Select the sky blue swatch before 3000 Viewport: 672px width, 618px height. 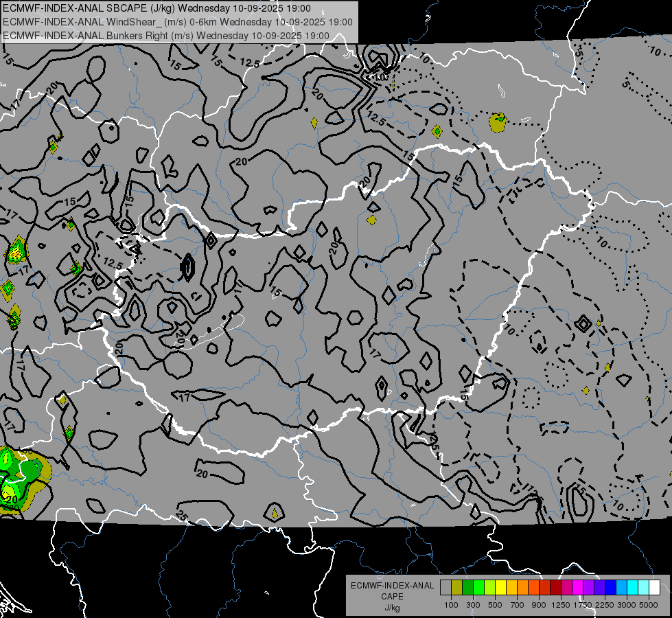coord(621,588)
